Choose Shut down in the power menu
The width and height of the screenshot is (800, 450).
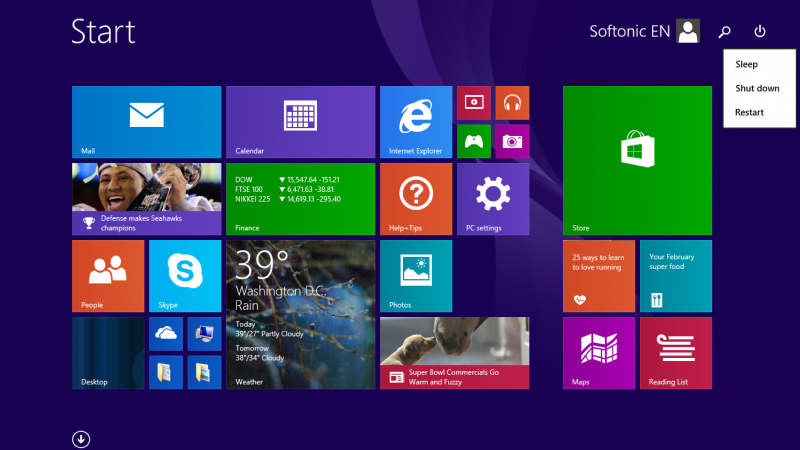(757, 88)
